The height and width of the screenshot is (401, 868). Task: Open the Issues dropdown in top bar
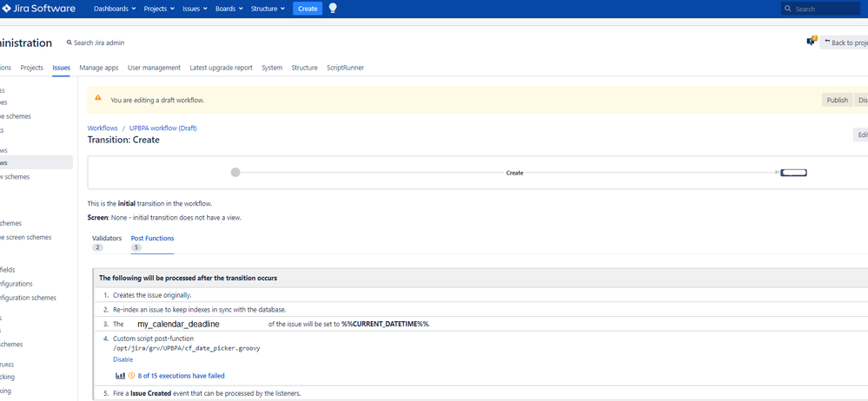[x=195, y=9]
